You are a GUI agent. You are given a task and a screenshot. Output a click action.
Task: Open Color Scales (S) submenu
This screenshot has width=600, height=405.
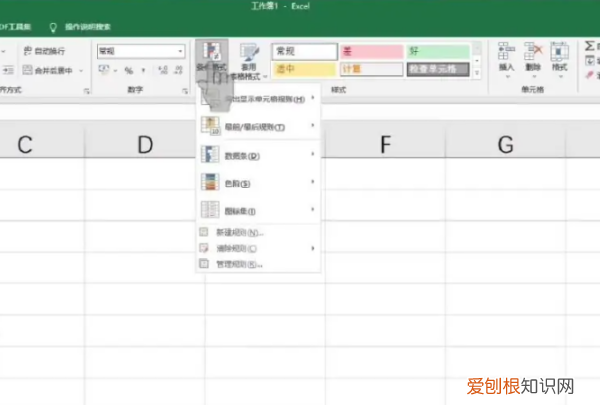coord(258,183)
